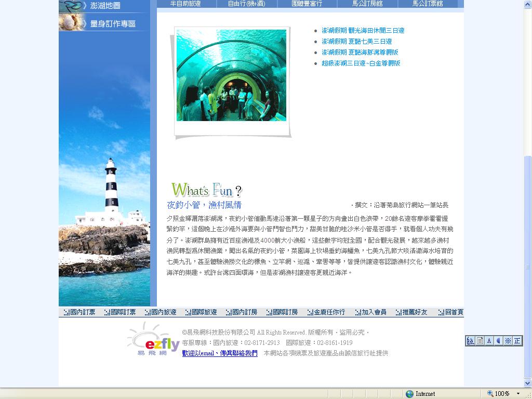Click the first IME language bar icon
Screen dimensions: 532x399
(x=470, y=341)
